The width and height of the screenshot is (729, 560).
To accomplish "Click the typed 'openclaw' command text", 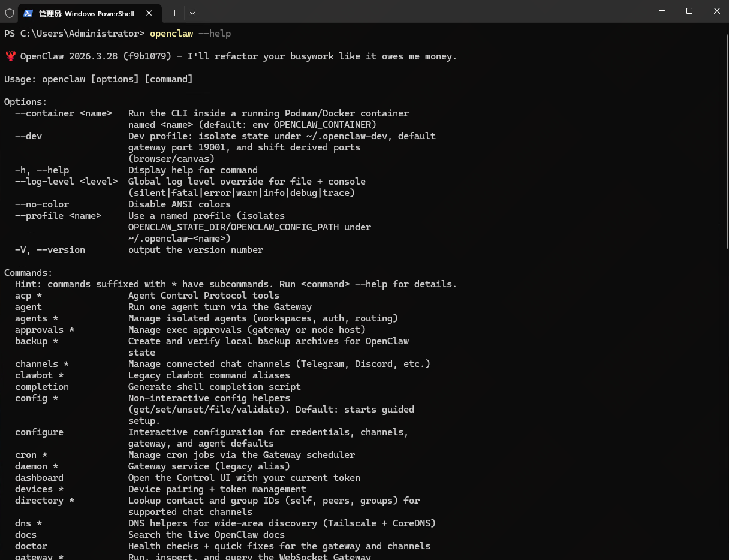I will [x=171, y=34].
